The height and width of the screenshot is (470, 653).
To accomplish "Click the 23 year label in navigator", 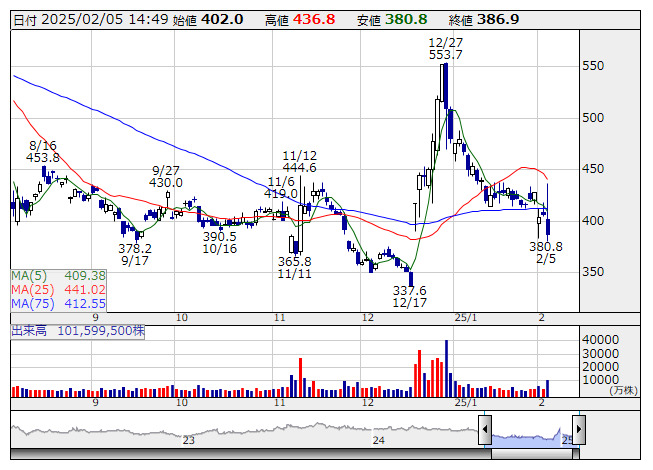I will [x=188, y=439].
